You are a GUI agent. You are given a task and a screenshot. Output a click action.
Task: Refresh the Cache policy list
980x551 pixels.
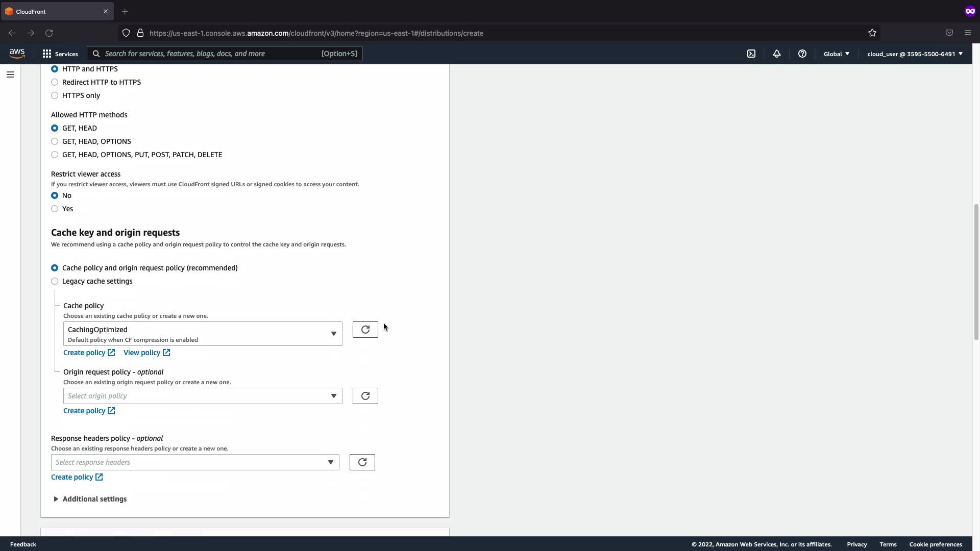point(365,330)
